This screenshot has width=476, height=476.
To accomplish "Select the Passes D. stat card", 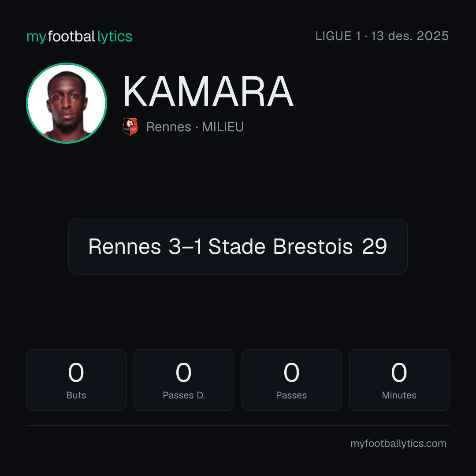I will [x=184, y=380].
